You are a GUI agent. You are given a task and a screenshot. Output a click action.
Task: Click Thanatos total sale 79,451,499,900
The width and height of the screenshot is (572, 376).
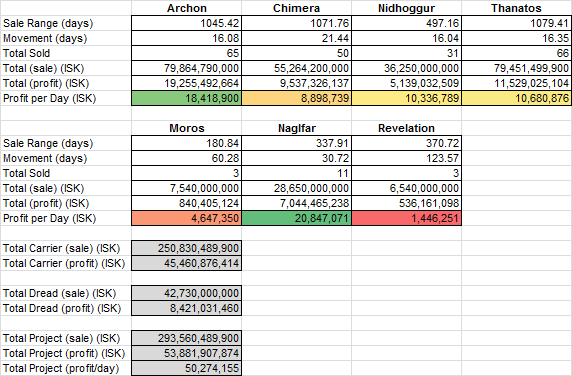[516, 68]
